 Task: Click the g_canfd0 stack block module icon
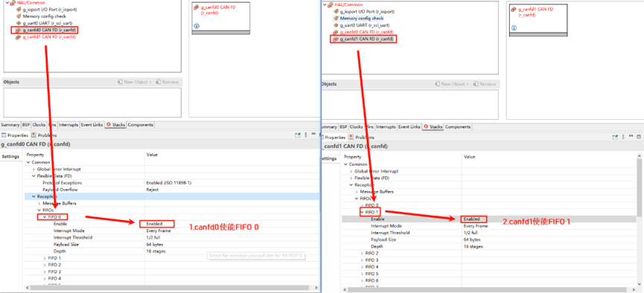pos(197,7)
